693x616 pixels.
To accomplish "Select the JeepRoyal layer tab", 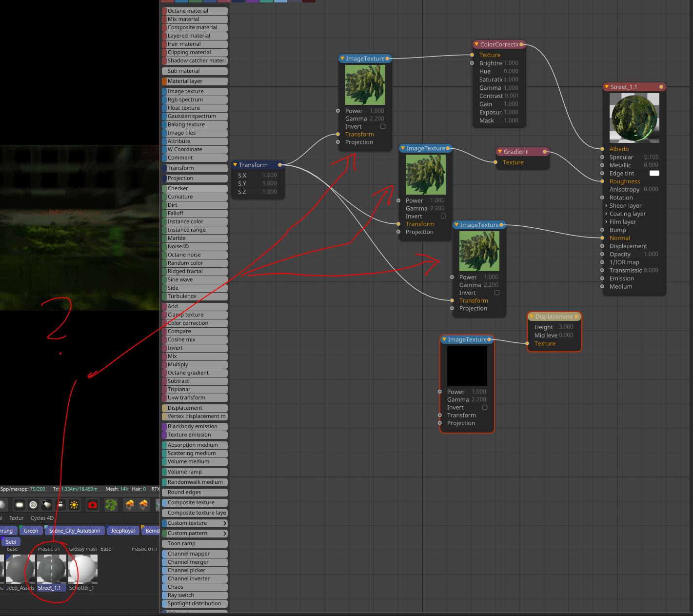I will [122, 531].
